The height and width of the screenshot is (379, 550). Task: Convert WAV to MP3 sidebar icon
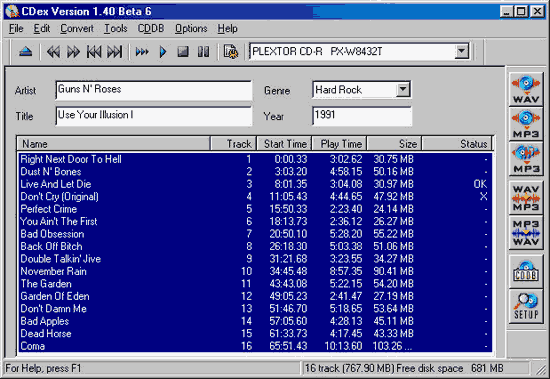pyautogui.click(x=526, y=198)
